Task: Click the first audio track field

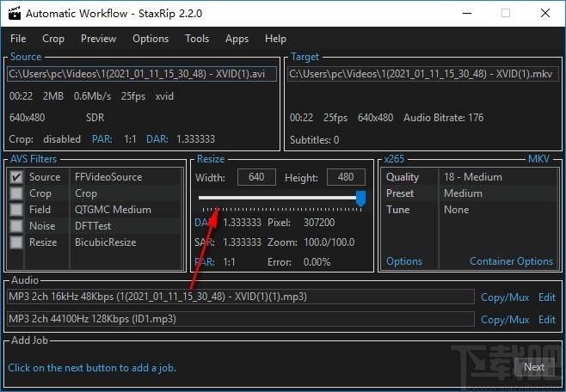Action: [x=241, y=297]
